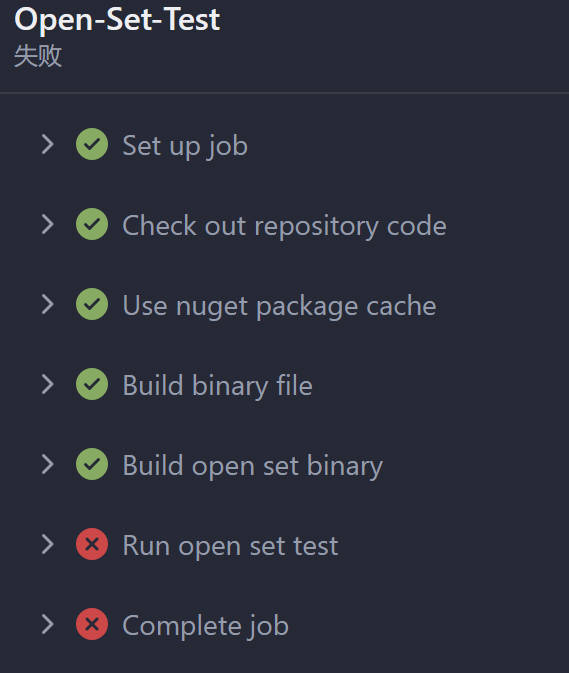Select the Set up job label
Image resolution: width=569 pixels, height=673 pixels.
point(185,146)
